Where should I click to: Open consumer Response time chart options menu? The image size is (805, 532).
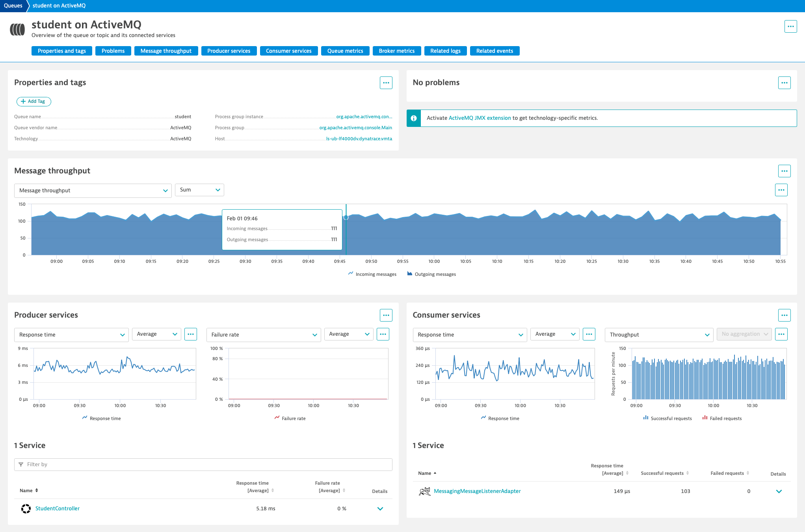tap(589, 334)
